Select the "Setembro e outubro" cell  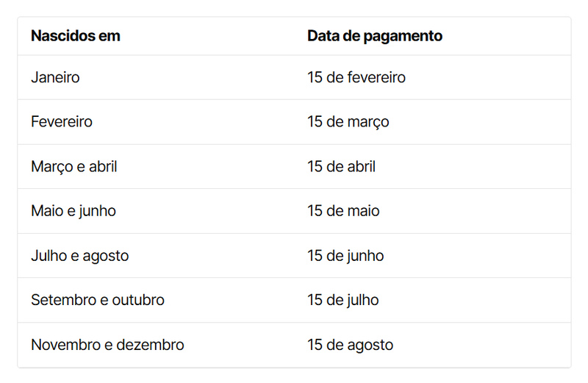98,301
